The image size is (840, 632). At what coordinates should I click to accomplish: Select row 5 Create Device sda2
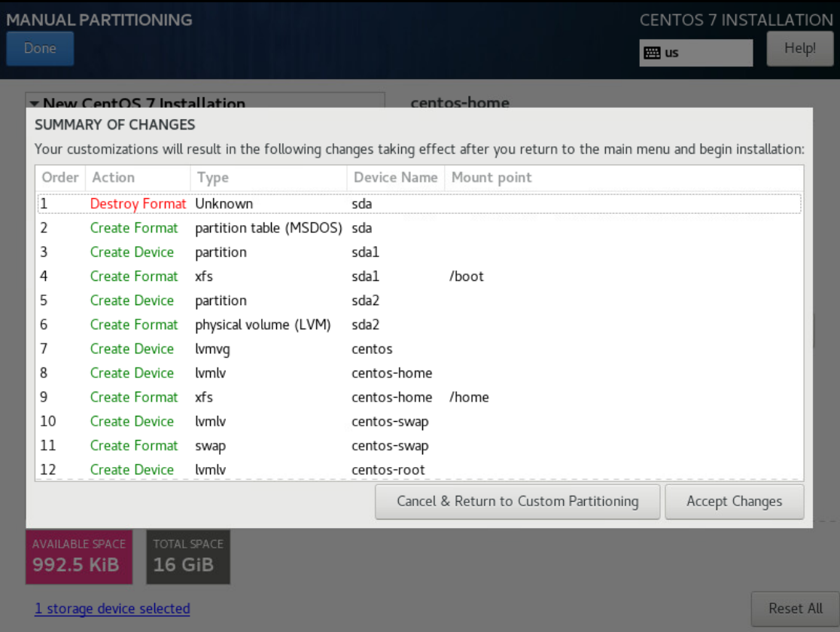click(x=419, y=301)
